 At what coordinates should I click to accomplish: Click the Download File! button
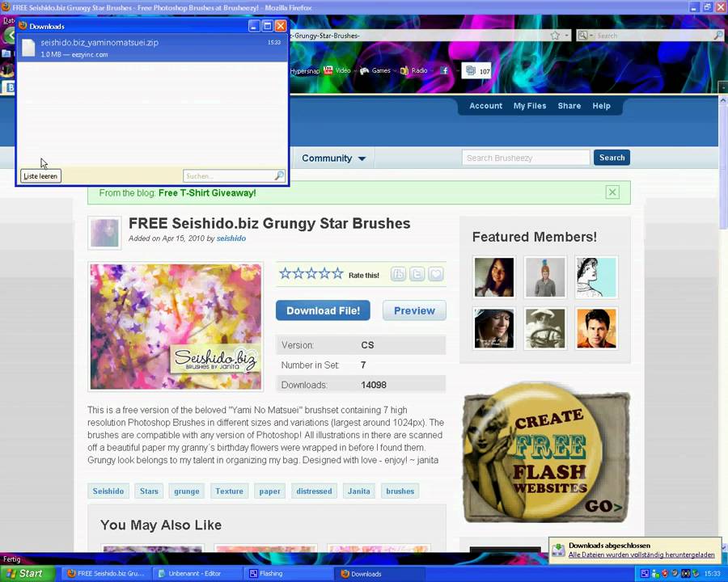(x=323, y=310)
